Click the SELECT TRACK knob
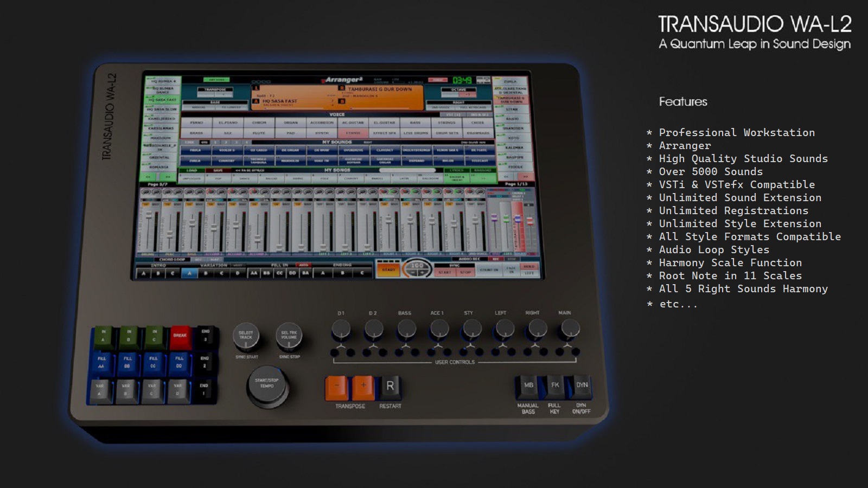868x488 pixels. (246, 337)
